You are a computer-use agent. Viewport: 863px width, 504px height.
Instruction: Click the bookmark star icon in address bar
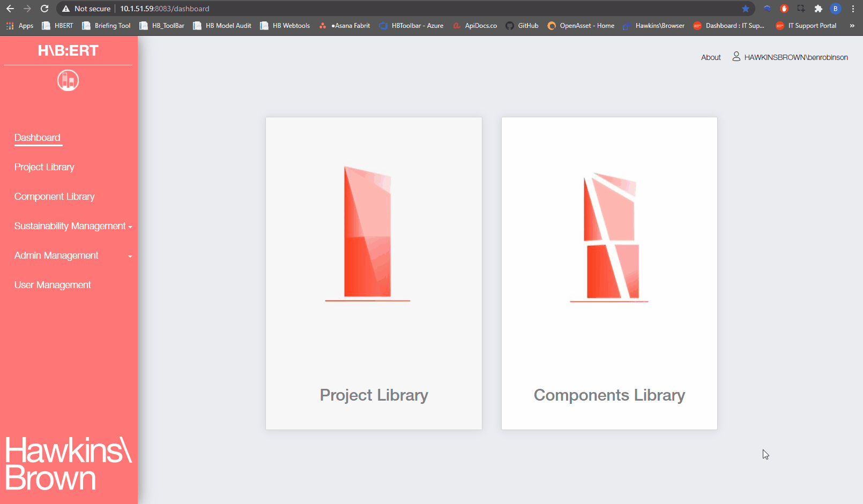[746, 9]
